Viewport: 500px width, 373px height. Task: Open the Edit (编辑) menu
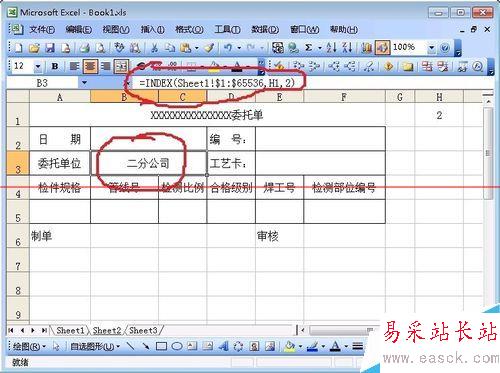[78, 30]
